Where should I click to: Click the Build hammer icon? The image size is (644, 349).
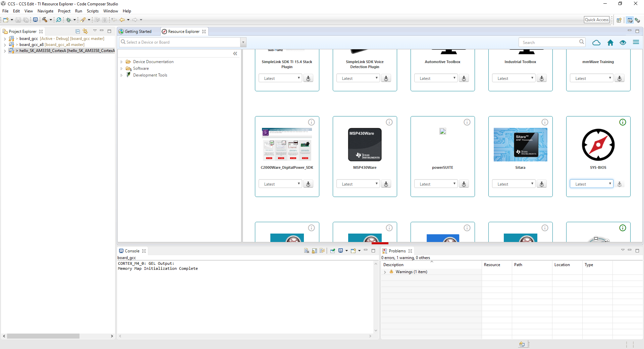(45, 20)
